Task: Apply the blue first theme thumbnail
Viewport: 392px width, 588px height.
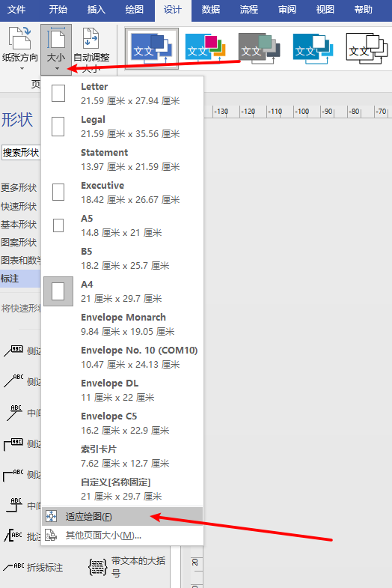Action: 152,49
